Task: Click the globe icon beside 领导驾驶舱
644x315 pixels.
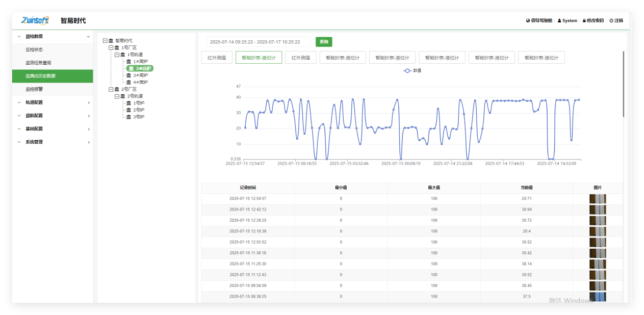Action: [528, 21]
